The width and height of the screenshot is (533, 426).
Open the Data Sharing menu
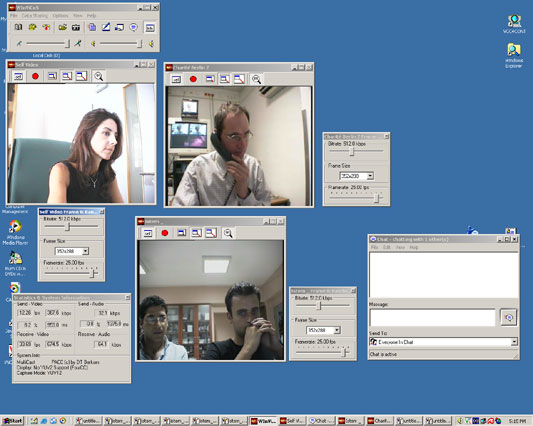pyautogui.click(x=35, y=16)
